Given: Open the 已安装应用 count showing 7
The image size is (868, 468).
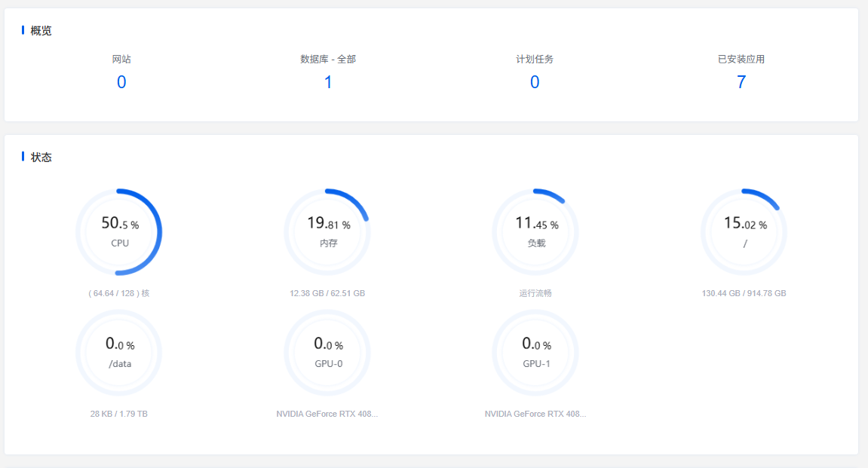Looking at the screenshot, I should coord(741,82).
